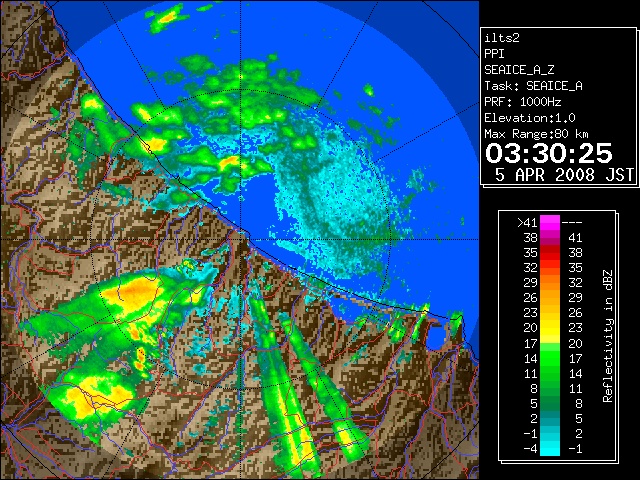Click the cyan -4 dBZ legend band
The image size is (640, 480).
coord(550,448)
